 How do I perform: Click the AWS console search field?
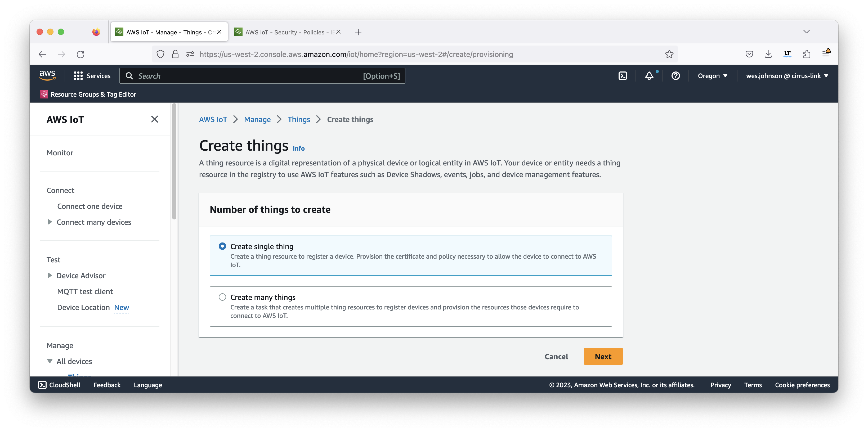click(262, 76)
